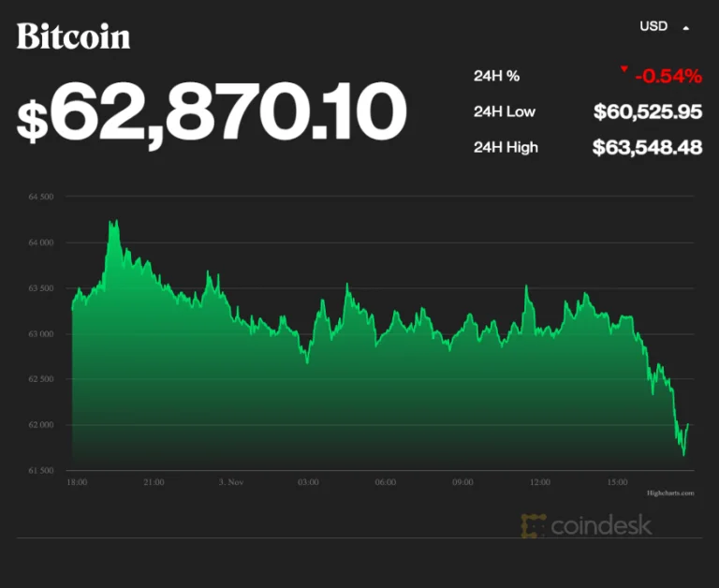Open the USD currency dropdown
Screen dimensions: 719x588
664,26
